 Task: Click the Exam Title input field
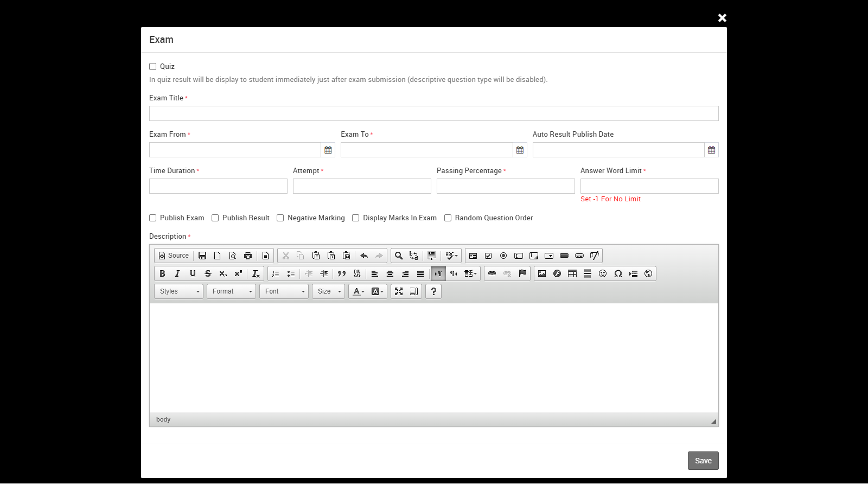click(x=433, y=113)
